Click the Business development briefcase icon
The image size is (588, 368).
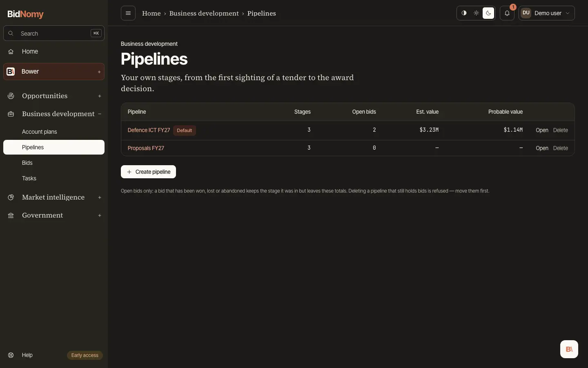pyautogui.click(x=11, y=114)
